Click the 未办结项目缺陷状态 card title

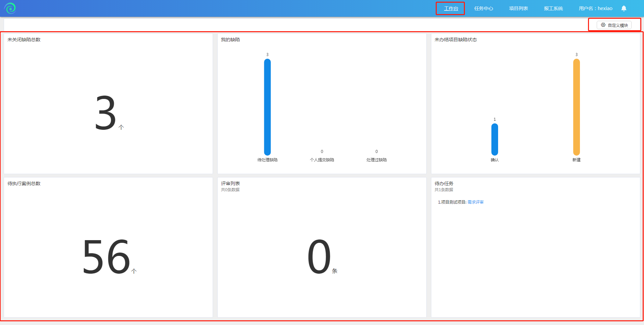click(x=455, y=40)
